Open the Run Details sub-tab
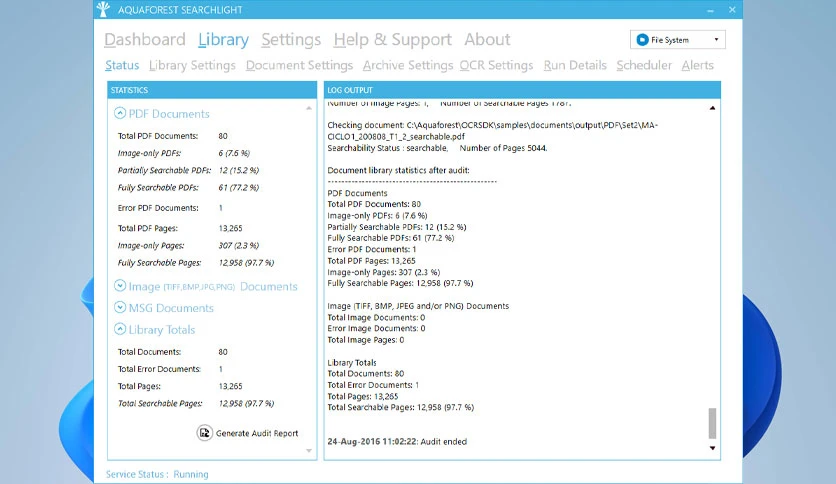 click(x=575, y=65)
